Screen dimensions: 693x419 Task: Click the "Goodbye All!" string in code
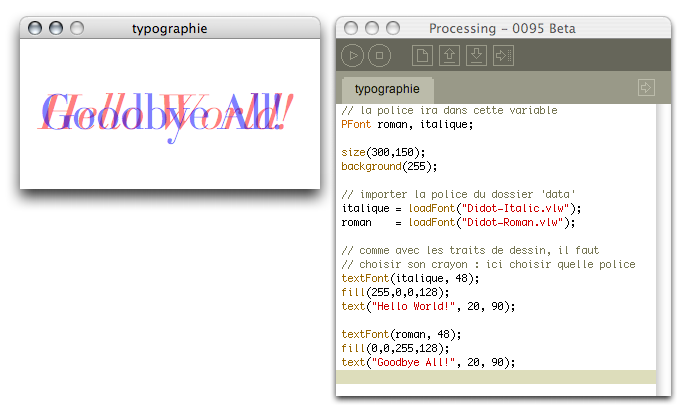pyautogui.click(x=409, y=362)
